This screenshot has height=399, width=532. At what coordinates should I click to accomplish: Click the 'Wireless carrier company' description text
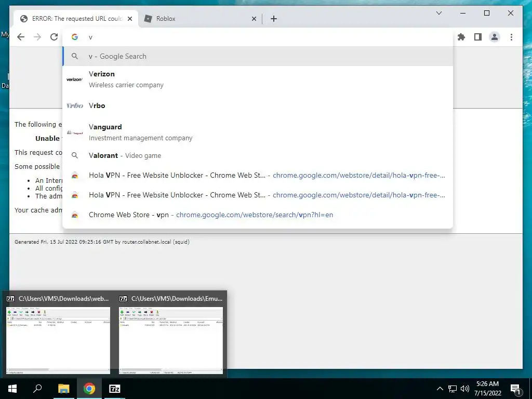[x=126, y=85]
